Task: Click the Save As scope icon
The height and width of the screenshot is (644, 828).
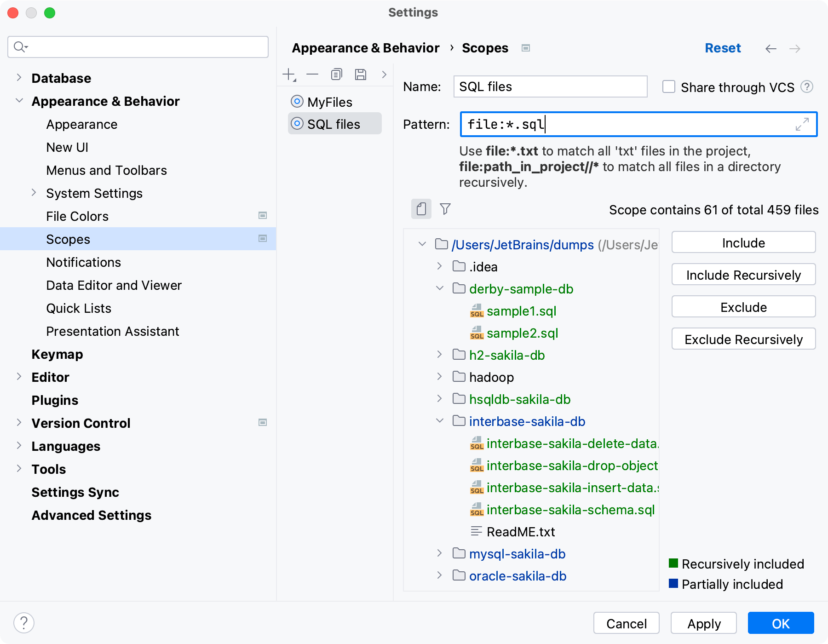Action: point(361,75)
